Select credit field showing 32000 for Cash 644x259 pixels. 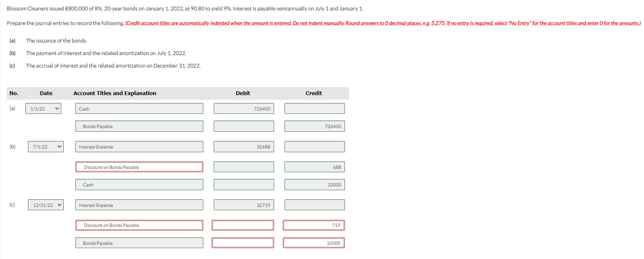pos(315,185)
